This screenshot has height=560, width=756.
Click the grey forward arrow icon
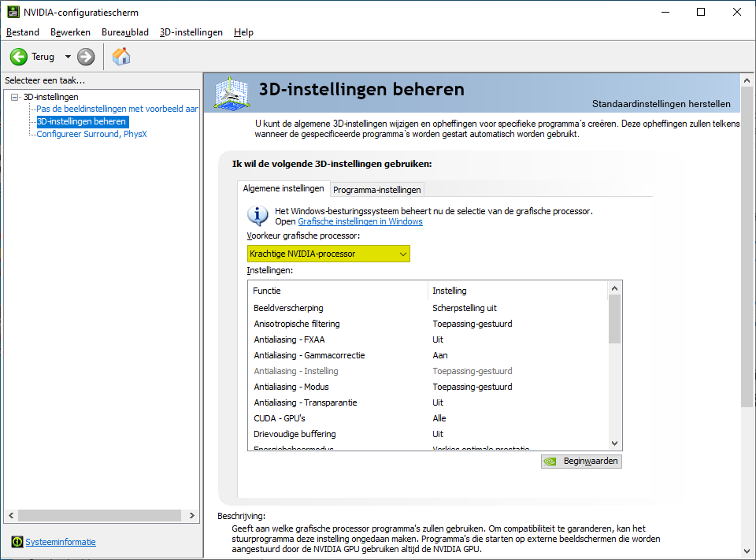[x=86, y=57]
